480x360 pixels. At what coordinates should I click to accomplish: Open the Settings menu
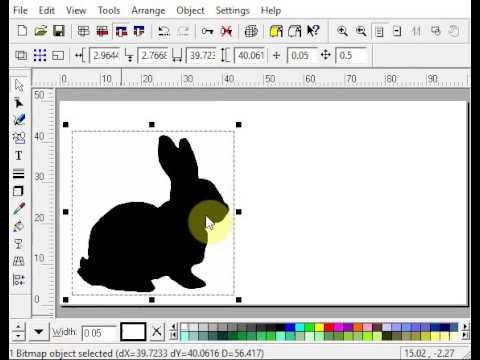(x=232, y=11)
